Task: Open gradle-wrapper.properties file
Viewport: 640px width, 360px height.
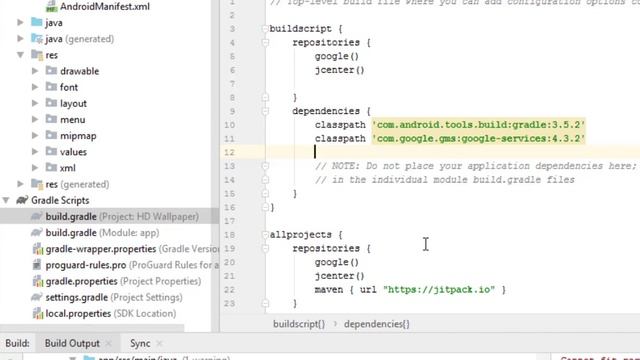Action: pyautogui.click(x=132, y=249)
